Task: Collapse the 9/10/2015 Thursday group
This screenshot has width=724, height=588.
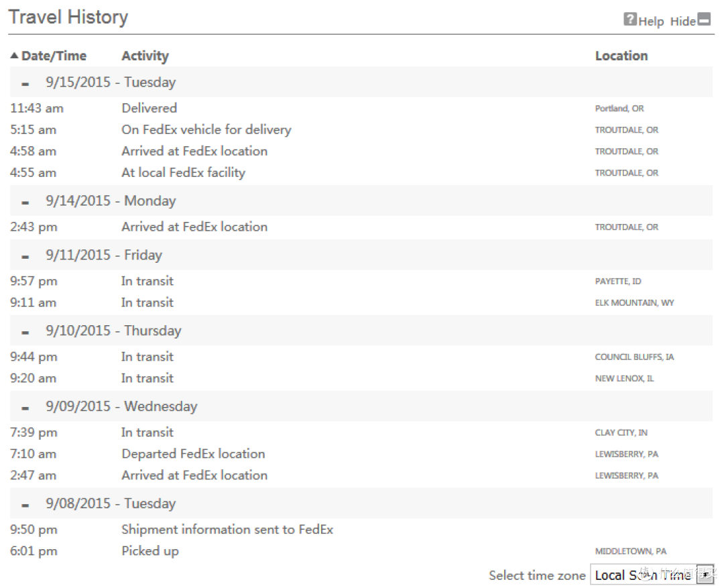Action: tap(25, 333)
